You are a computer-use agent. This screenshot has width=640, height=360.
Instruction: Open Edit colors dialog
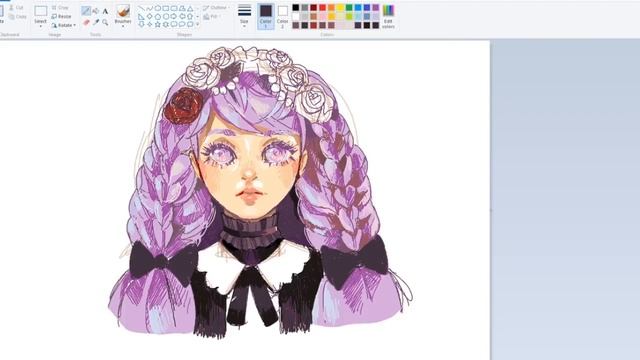pos(388,16)
